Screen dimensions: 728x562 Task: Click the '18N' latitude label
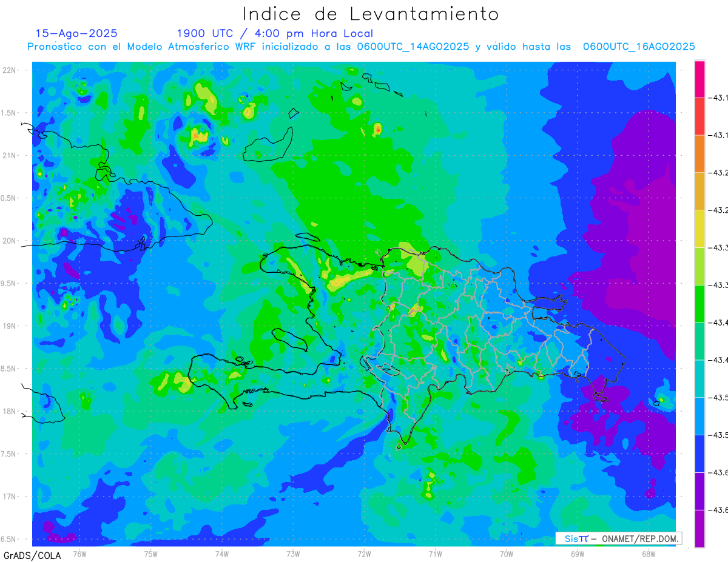click(x=10, y=411)
